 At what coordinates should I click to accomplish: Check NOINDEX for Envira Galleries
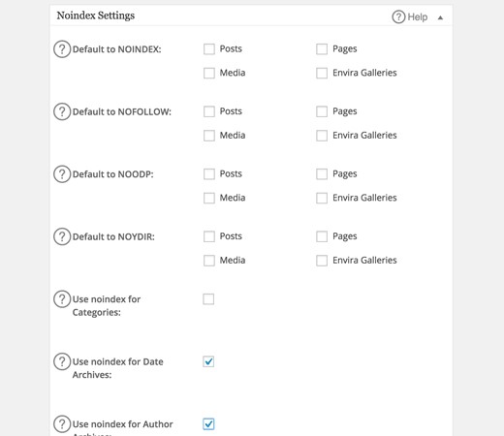pos(322,73)
